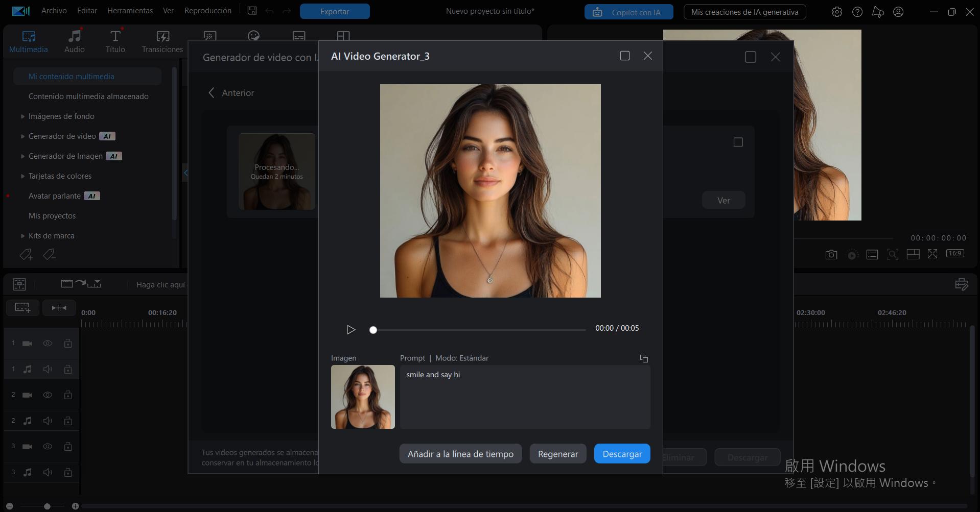Open the 16:9 aspect ratio selector
This screenshot has height=512, width=980.
coord(955,254)
